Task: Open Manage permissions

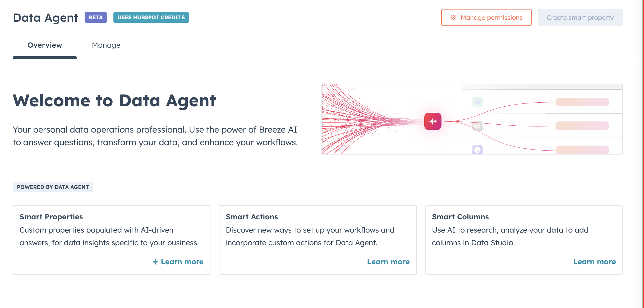Action: pos(486,17)
